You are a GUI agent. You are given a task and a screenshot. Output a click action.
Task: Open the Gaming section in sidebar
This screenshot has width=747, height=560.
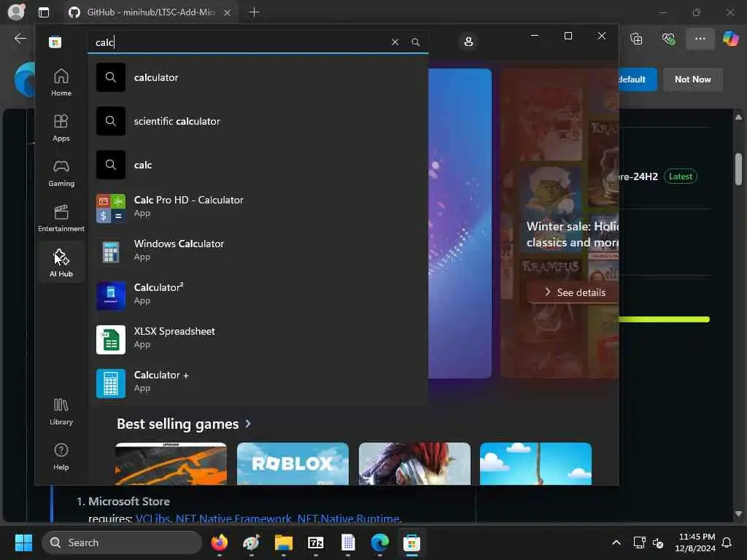61,173
